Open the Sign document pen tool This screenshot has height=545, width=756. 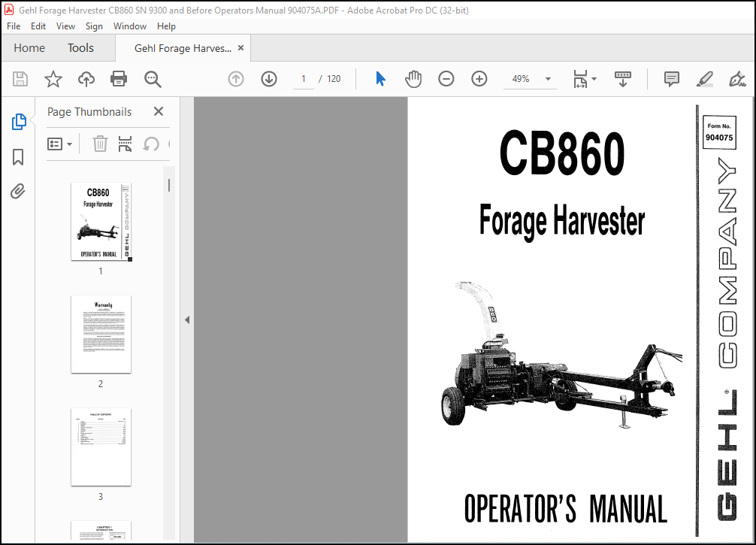736,79
